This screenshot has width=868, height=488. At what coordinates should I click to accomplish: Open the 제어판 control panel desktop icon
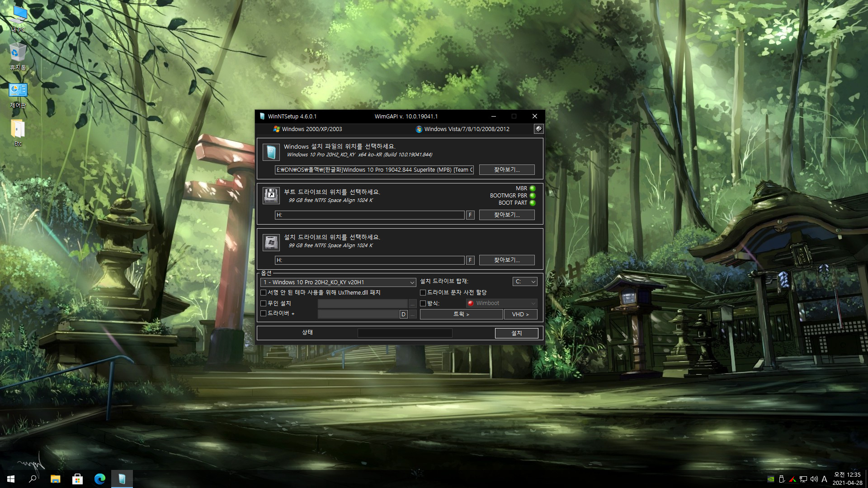tap(18, 95)
